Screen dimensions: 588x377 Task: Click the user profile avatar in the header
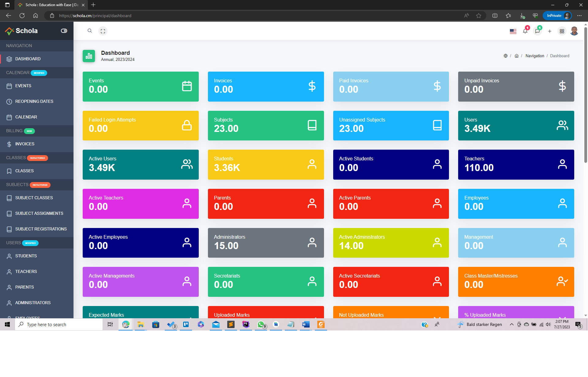coord(574,31)
